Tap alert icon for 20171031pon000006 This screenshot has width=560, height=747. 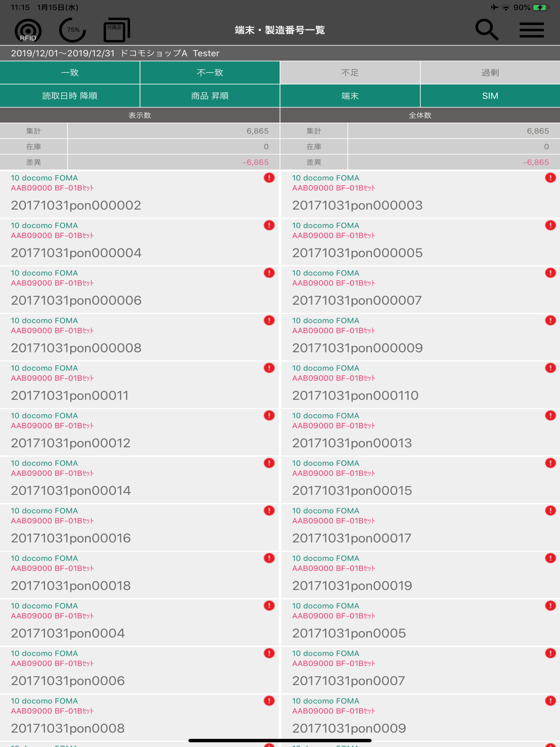(x=269, y=273)
